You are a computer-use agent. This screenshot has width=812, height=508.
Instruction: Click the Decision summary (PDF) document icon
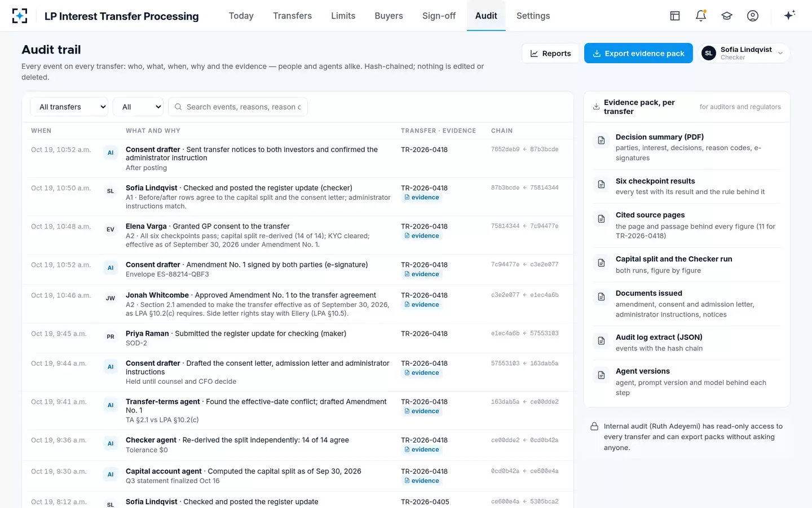(602, 141)
